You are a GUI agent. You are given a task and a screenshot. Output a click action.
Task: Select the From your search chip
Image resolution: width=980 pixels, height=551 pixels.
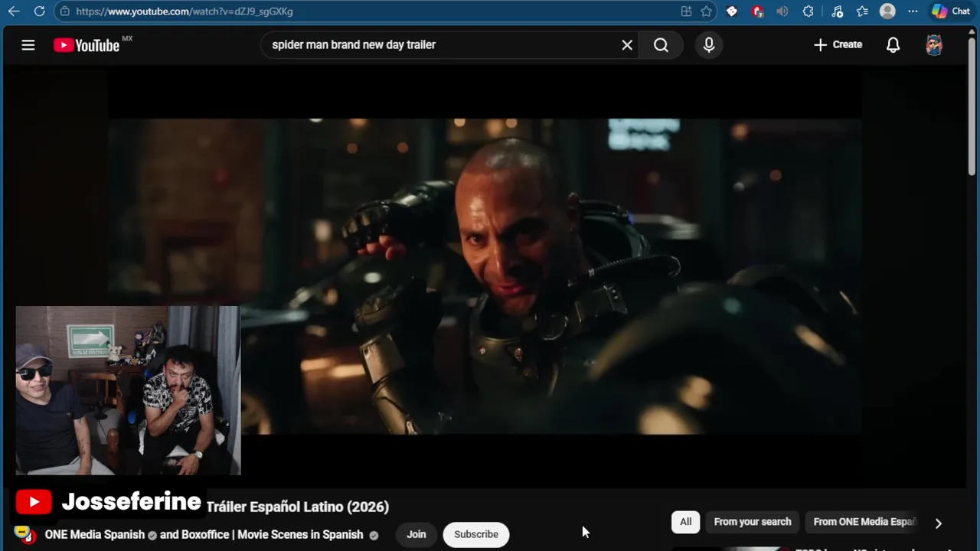pos(753,522)
